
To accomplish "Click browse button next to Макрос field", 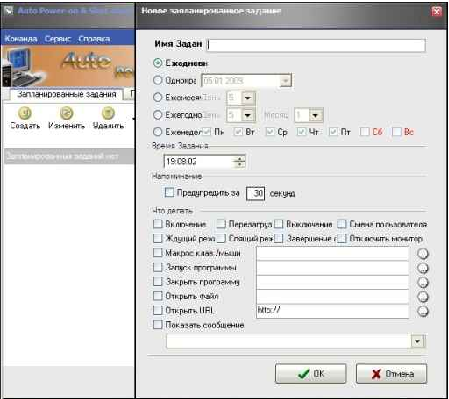I will pos(423,254).
